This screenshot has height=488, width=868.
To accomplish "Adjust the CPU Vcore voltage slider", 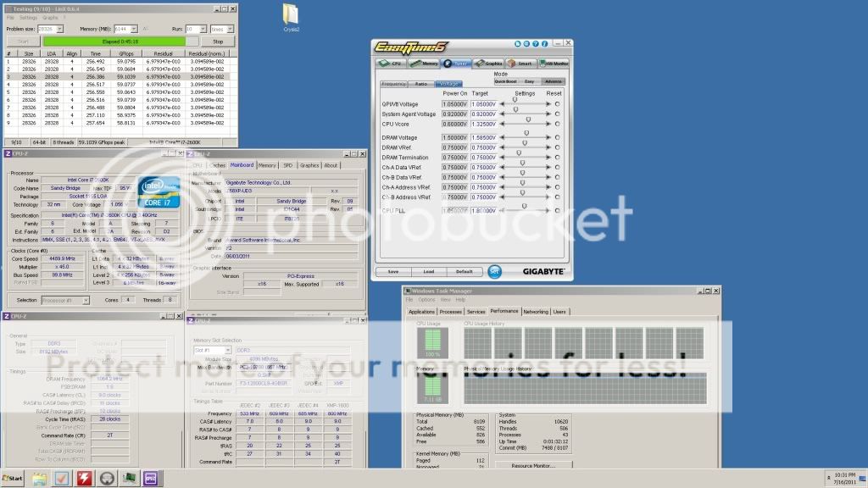I will pyautogui.click(x=527, y=120).
